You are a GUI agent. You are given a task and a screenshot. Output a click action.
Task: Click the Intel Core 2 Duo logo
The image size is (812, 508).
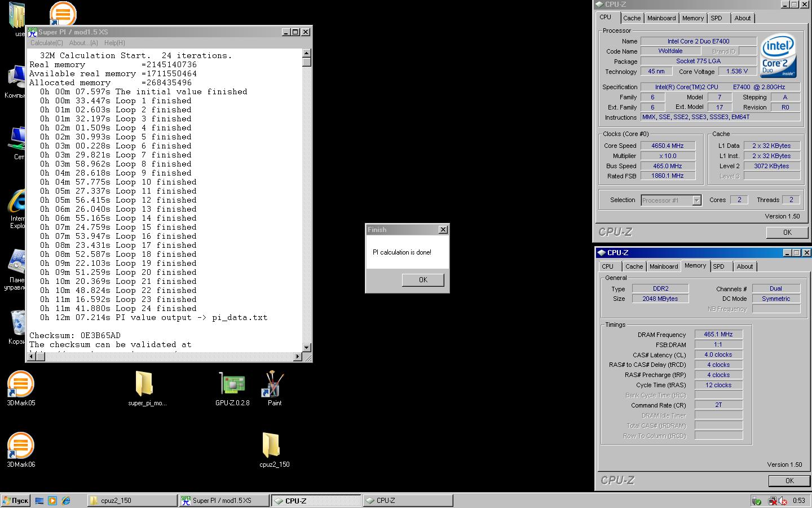pos(778,55)
